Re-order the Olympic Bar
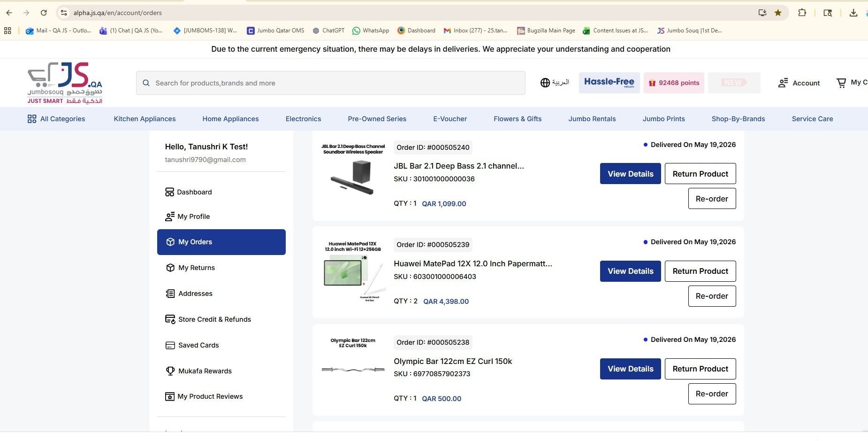868x441 pixels. [x=712, y=394]
